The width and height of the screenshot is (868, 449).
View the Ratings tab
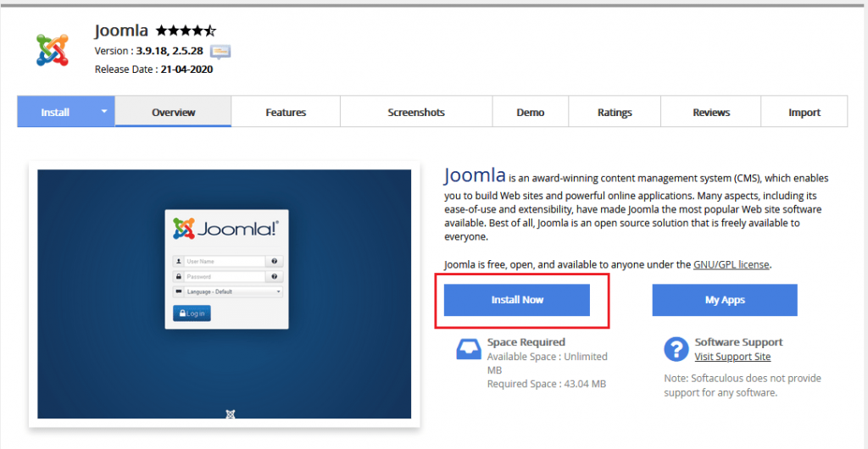point(615,112)
